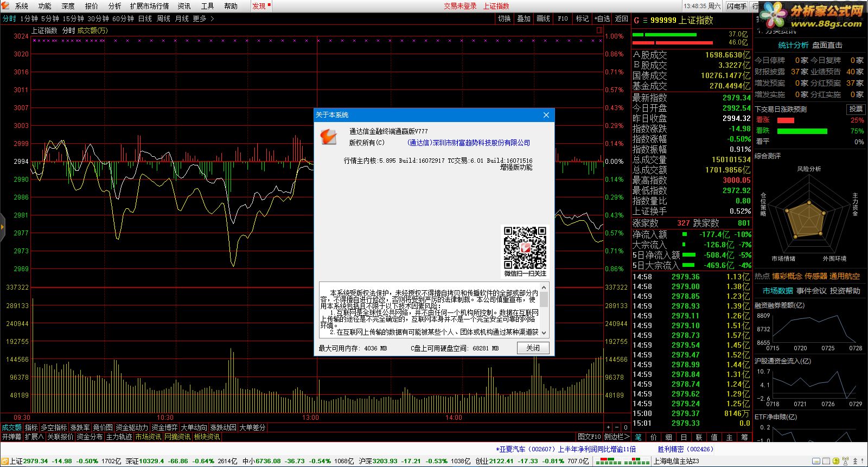Select the 周线 period tab
Image resolution: width=868 pixels, height=467 pixels.
pos(163,18)
